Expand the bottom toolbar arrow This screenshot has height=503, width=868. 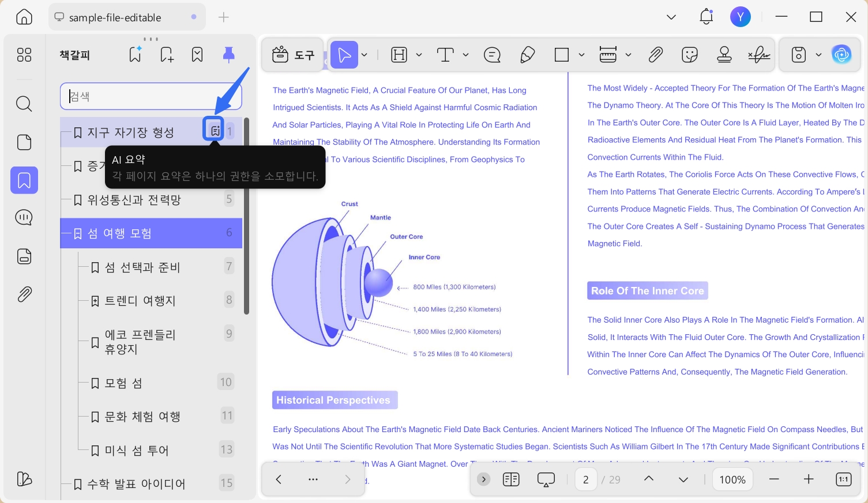point(484,479)
